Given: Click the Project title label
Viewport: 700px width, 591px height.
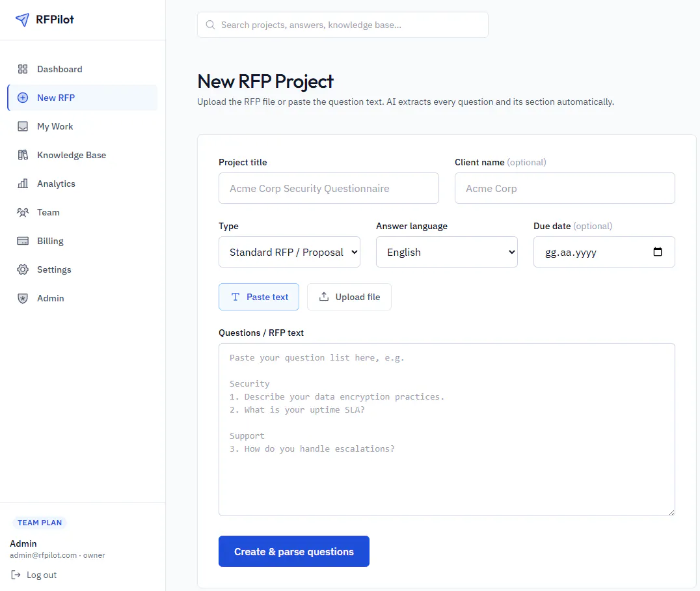Looking at the screenshot, I should 243,162.
